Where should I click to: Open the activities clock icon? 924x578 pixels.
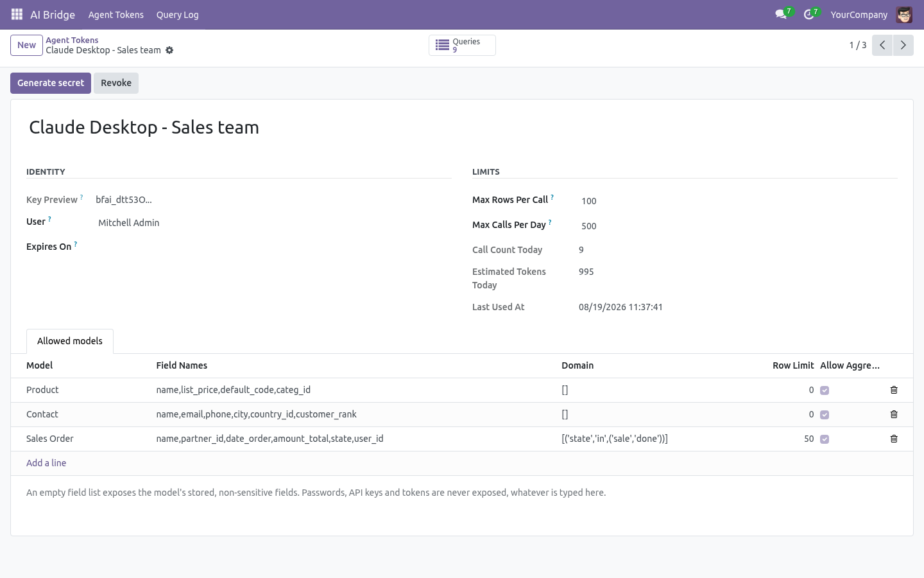coord(809,14)
